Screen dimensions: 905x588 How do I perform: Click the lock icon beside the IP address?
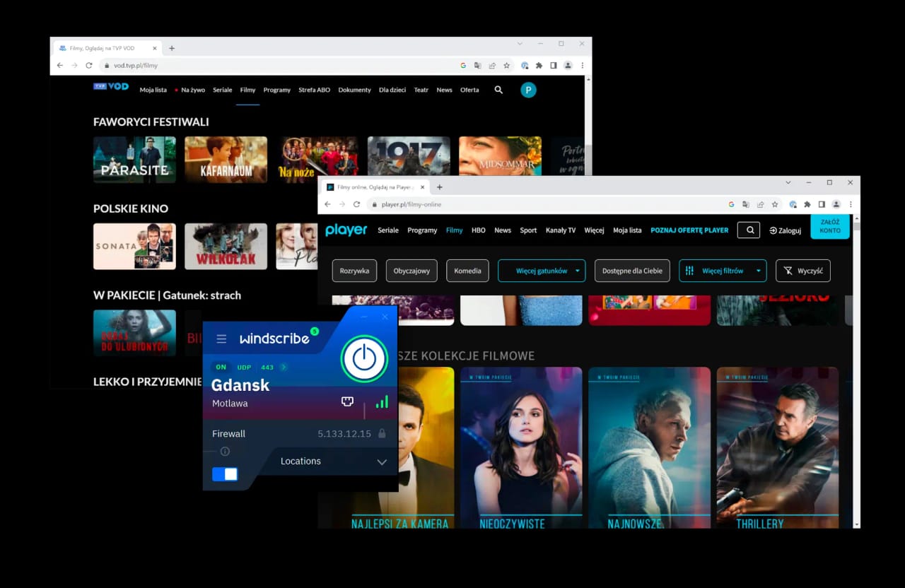[x=382, y=433]
